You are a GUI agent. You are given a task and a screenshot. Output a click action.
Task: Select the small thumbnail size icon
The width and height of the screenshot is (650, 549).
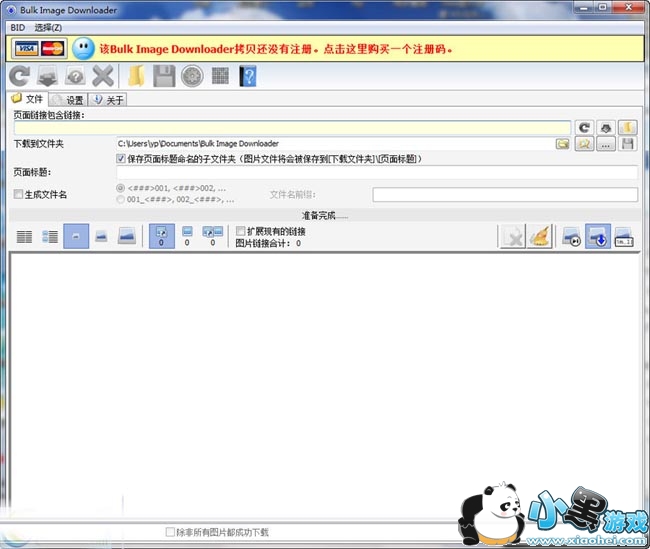(x=76, y=236)
